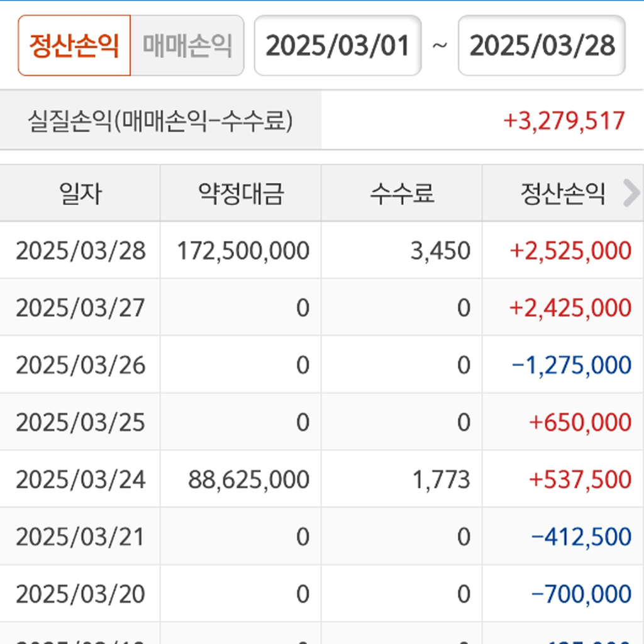The image size is (644, 644).
Task: Click the 정산손익 column header text
Action: (x=562, y=194)
